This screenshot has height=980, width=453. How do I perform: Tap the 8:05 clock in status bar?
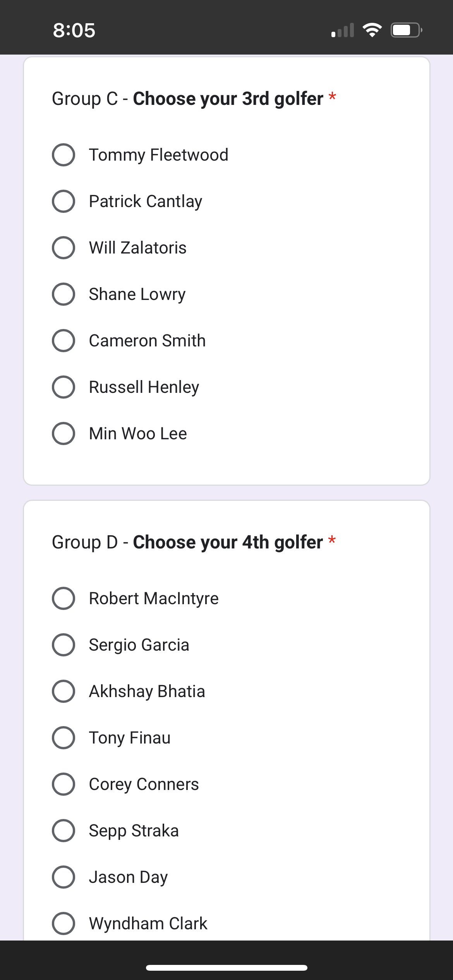[74, 30]
